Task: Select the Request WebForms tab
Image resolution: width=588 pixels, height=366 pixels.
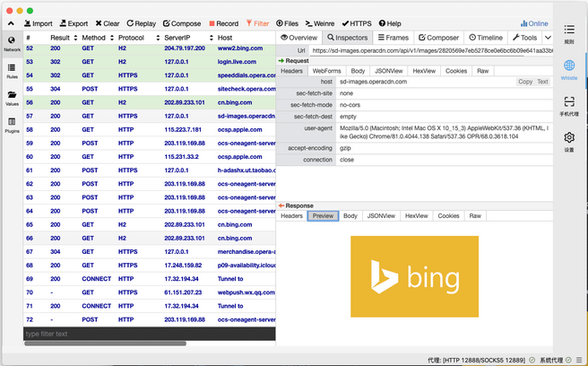Action: (x=326, y=71)
